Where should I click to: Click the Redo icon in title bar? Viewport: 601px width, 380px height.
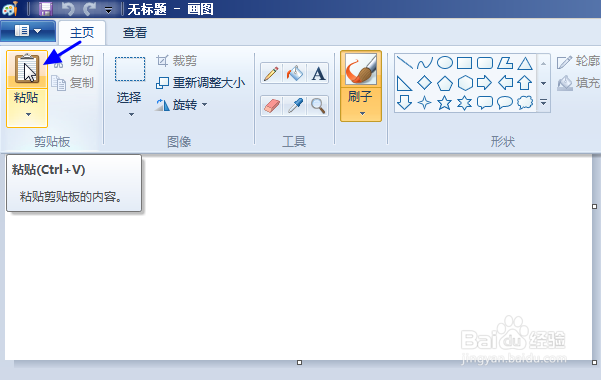pyautogui.click(x=90, y=8)
